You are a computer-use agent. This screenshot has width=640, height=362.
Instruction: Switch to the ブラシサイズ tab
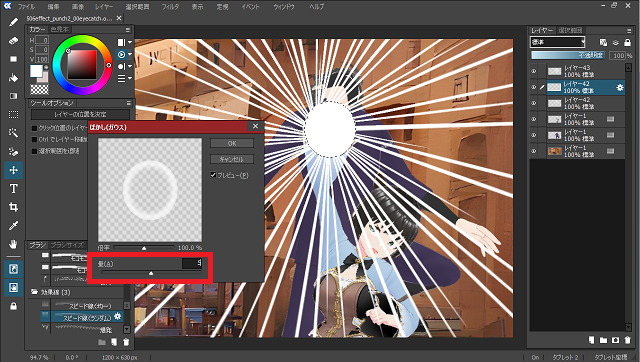pyautogui.click(x=67, y=245)
